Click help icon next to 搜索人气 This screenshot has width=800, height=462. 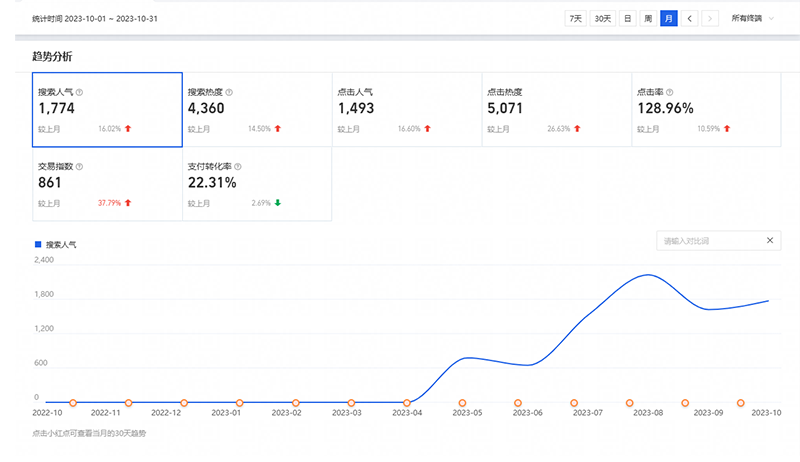click(x=79, y=92)
